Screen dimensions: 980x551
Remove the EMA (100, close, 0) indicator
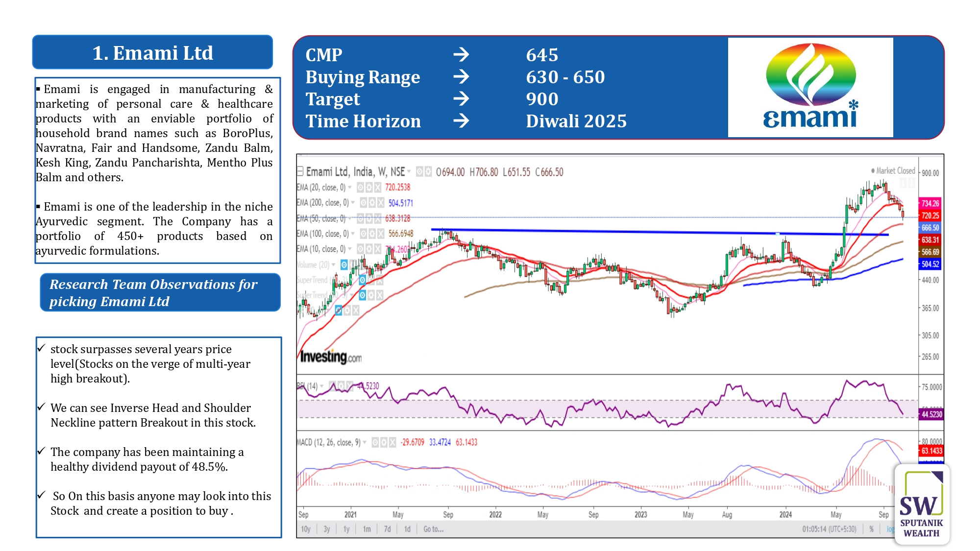(381, 234)
